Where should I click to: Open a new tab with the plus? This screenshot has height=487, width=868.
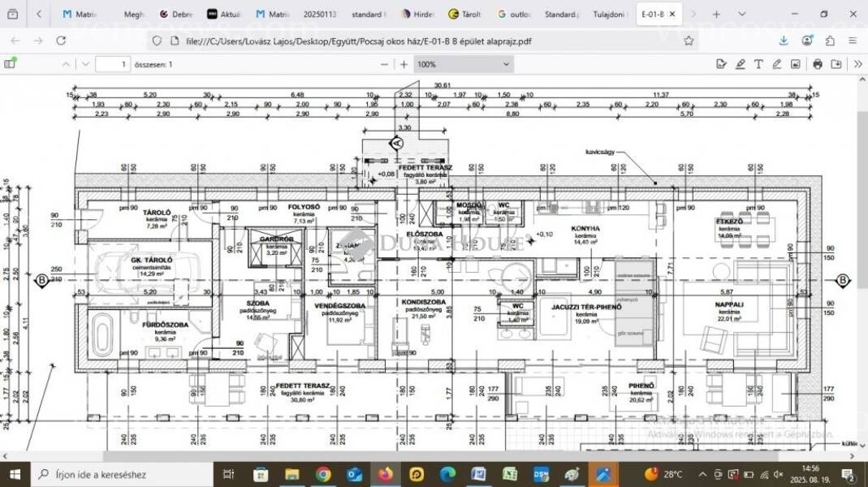pos(716,15)
